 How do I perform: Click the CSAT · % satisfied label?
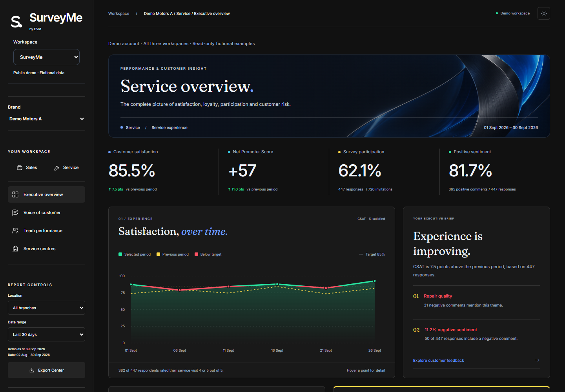(x=371, y=219)
